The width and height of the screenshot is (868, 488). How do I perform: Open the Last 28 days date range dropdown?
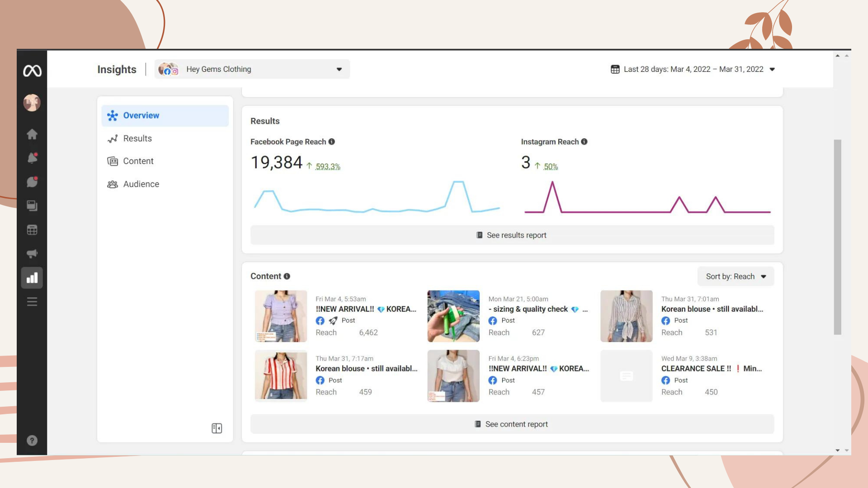coord(693,69)
